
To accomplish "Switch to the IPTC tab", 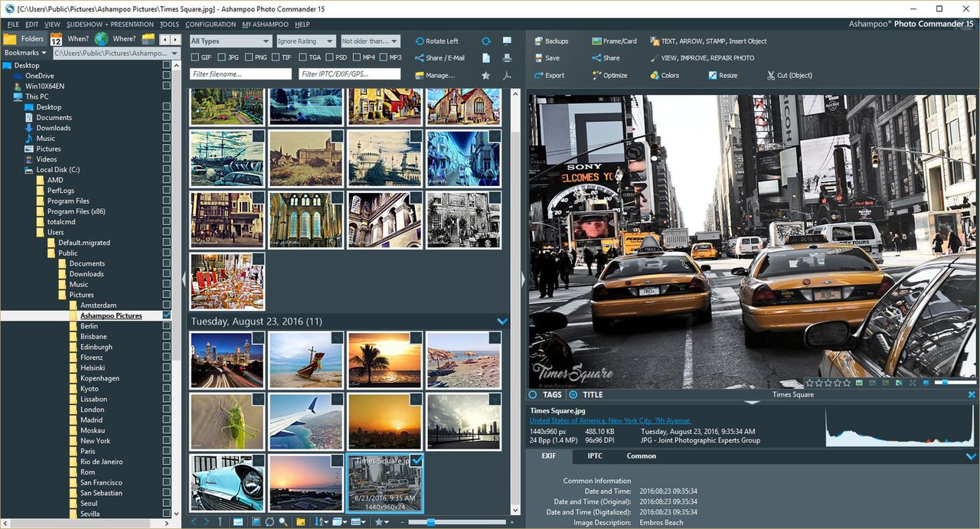I will click(x=594, y=456).
